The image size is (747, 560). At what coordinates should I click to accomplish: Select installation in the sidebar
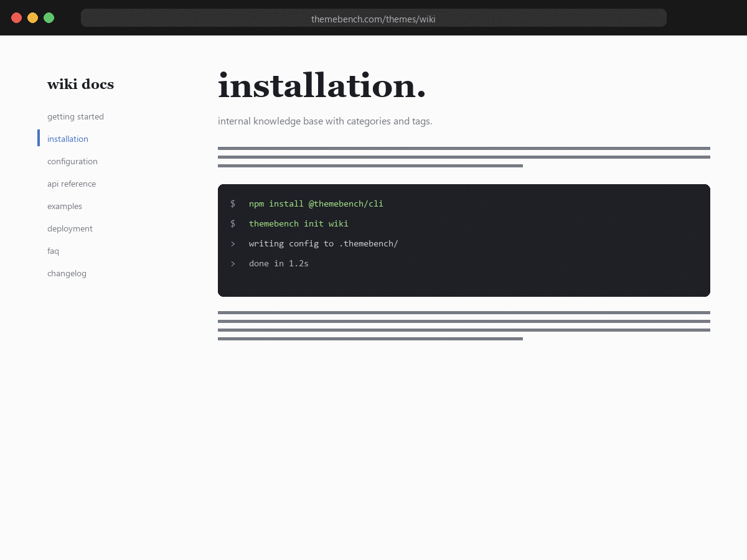(68, 139)
